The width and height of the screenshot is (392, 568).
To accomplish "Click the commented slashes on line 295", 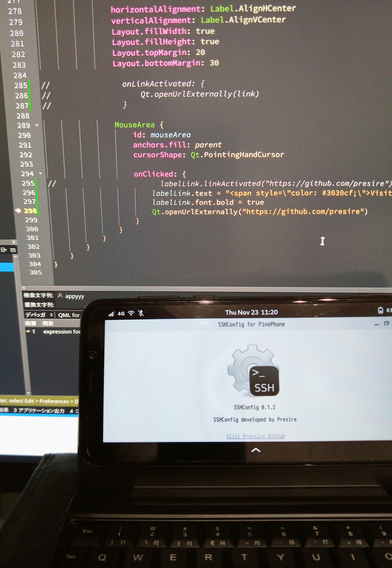I will 52,183.
